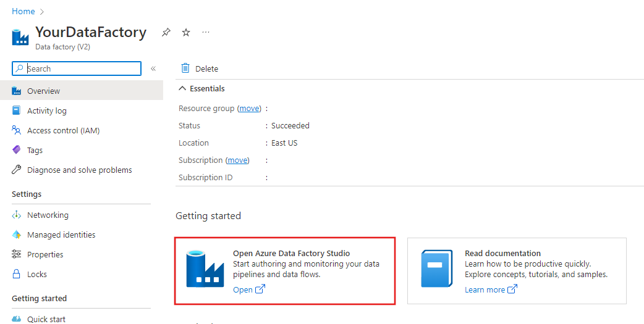Open the Activity log page
Viewport: 644px width, 324px height.
(46, 110)
